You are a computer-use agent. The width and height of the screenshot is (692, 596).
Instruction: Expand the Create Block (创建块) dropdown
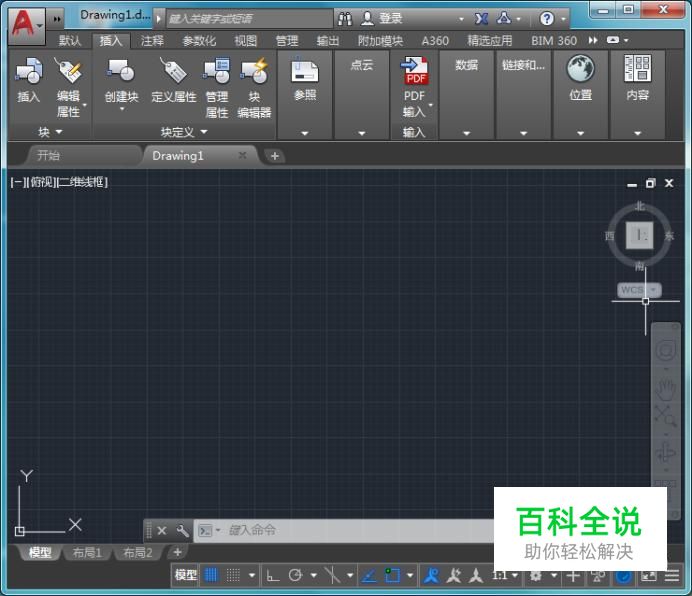coord(121,109)
